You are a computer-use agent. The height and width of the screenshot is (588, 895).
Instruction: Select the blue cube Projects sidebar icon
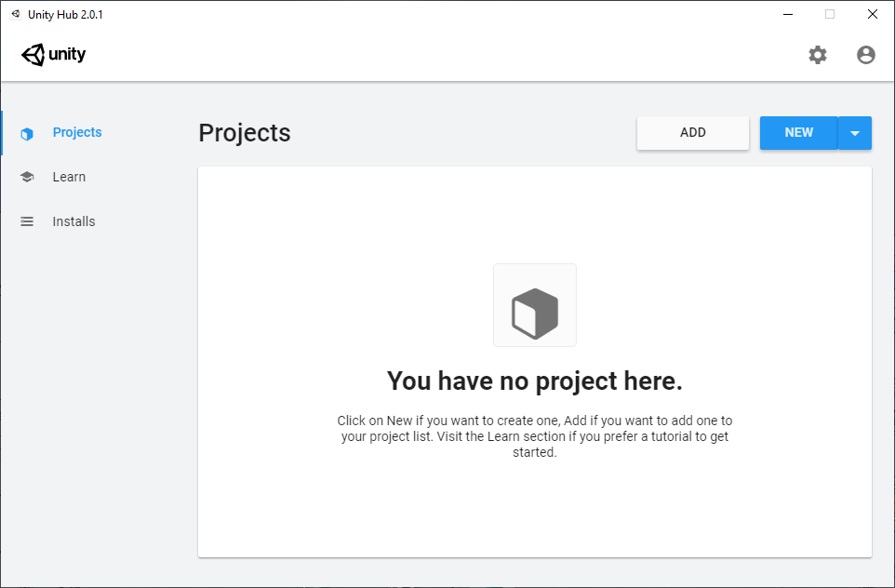[x=27, y=134]
